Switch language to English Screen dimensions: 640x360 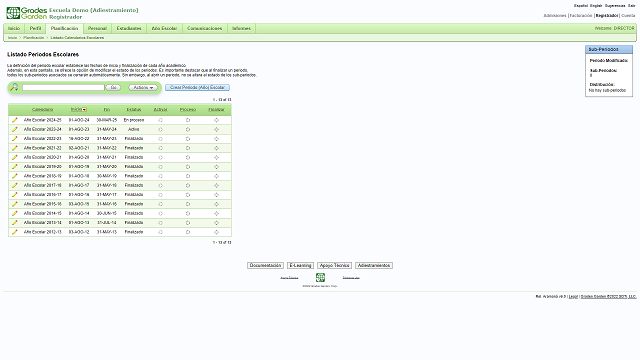(596, 6)
